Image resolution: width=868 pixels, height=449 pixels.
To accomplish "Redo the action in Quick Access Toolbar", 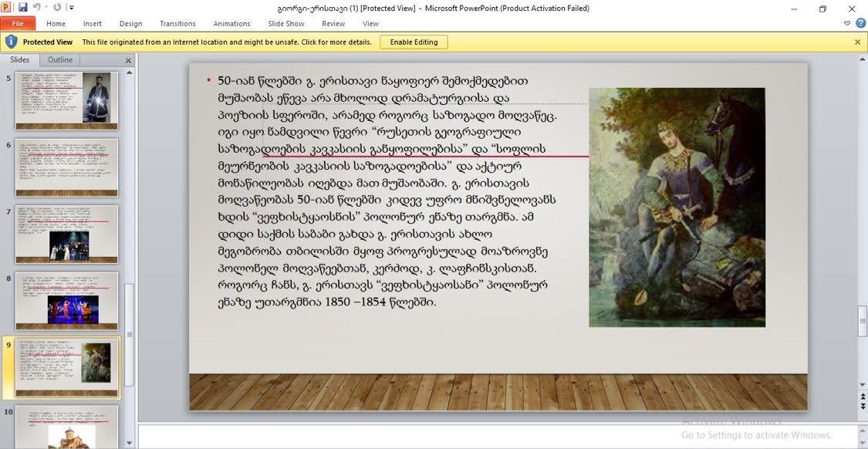I will coord(57,8).
